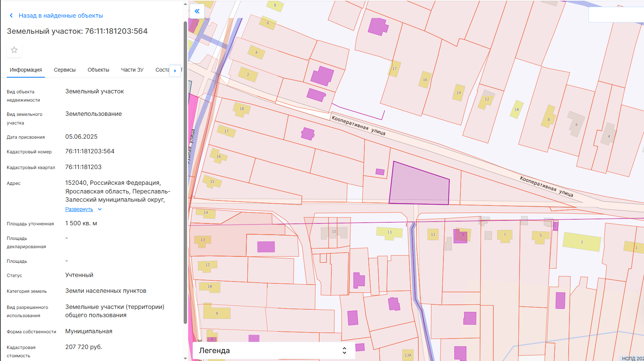The image size is (644, 361).
Task: Click yellow building number 3 on the map
Action: click(x=581, y=242)
